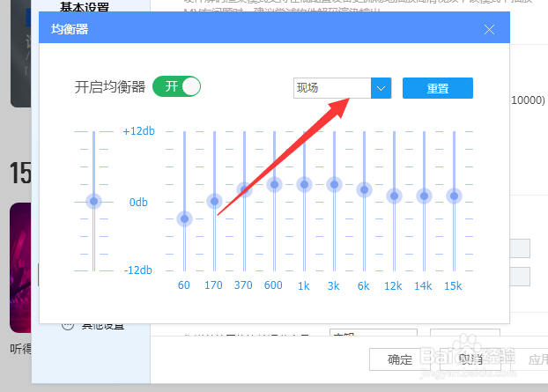Click 取消 in the settings window
548x392 pixels.
(x=470, y=359)
